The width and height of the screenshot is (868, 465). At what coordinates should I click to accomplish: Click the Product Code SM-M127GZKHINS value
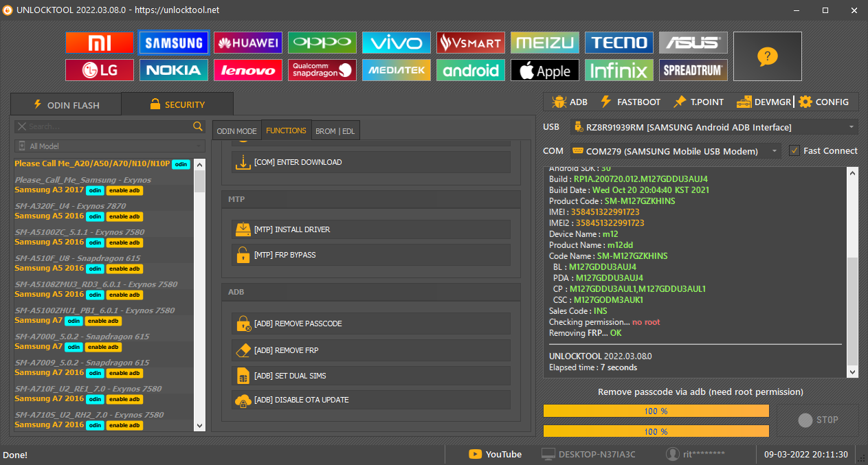638,201
